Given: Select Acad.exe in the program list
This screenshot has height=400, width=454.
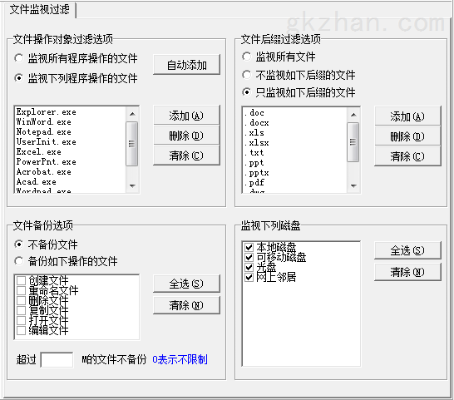Looking at the screenshot, I should [x=36, y=182].
